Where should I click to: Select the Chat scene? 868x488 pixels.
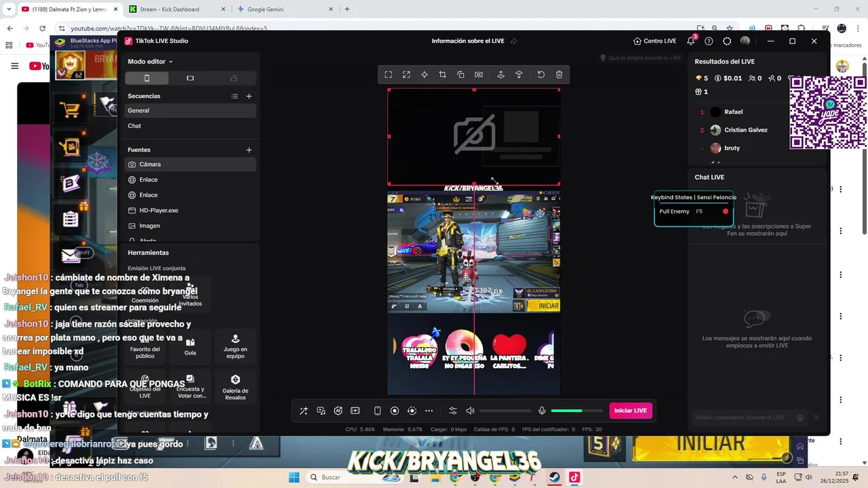(x=191, y=126)
